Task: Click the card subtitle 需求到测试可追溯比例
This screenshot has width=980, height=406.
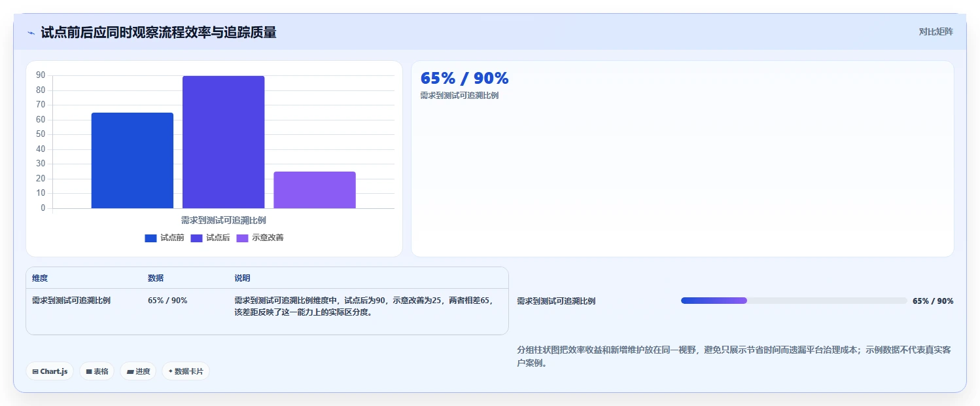Action: pos(459,96)
